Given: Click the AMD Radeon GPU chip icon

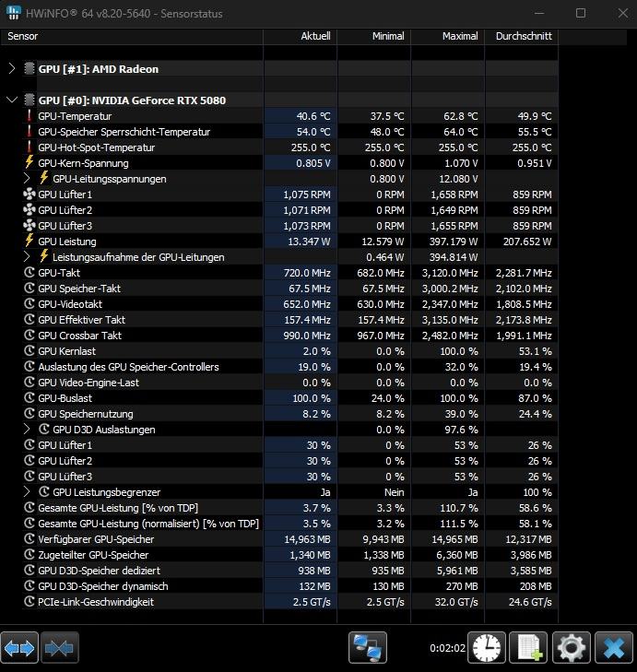Looking at the screenshot, I should 29,68.
